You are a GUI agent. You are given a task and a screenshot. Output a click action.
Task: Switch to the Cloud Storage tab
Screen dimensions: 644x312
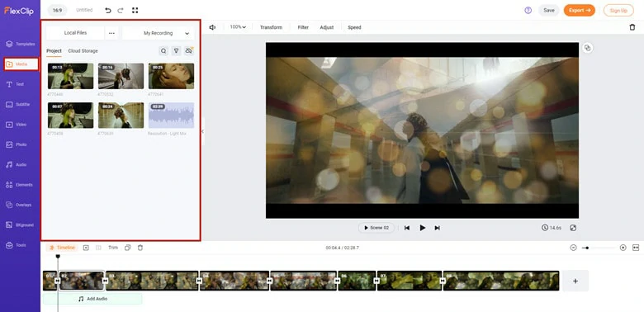83,51
